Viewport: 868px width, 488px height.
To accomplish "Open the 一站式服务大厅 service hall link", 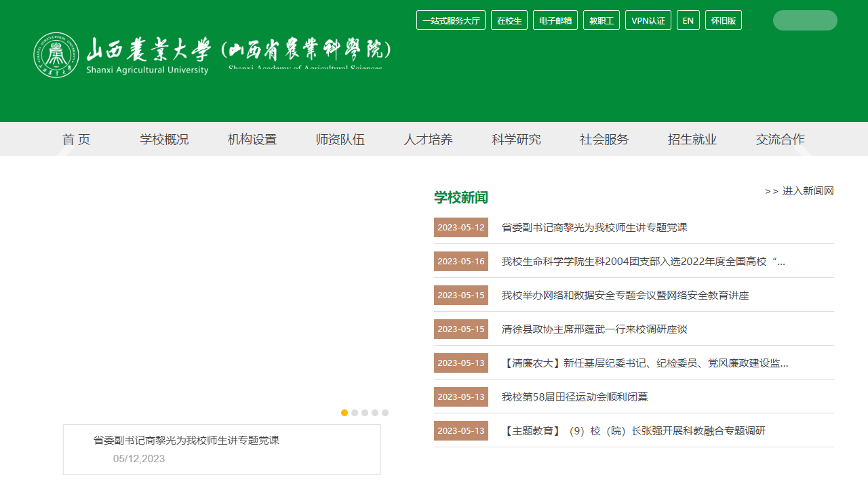I will 450,20.
